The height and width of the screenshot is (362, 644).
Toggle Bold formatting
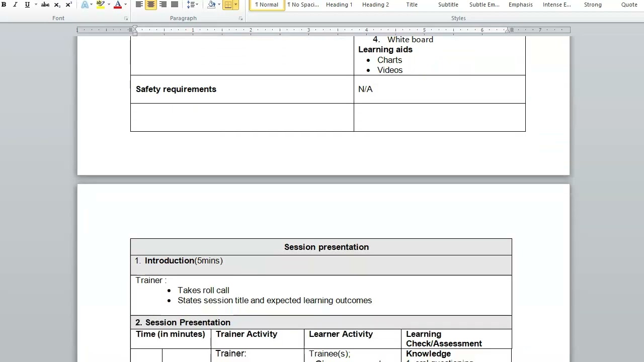point(4,5)
